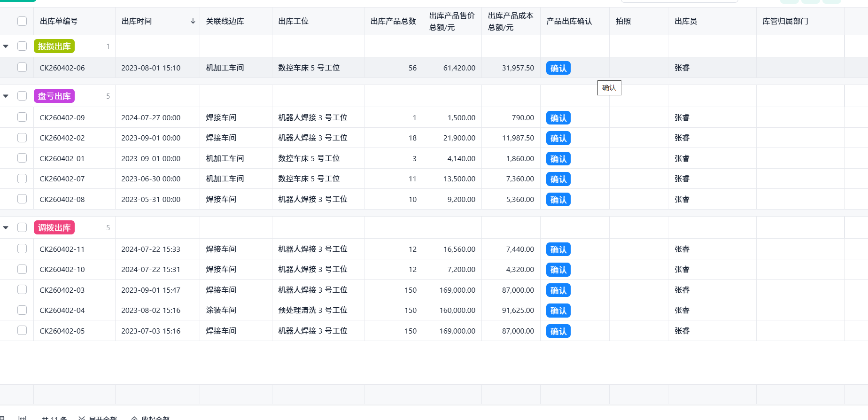This screenshot has width=868, height=420.
Task: Sort by 出库时间 using the arrow icon
Action: coord(193,21)
